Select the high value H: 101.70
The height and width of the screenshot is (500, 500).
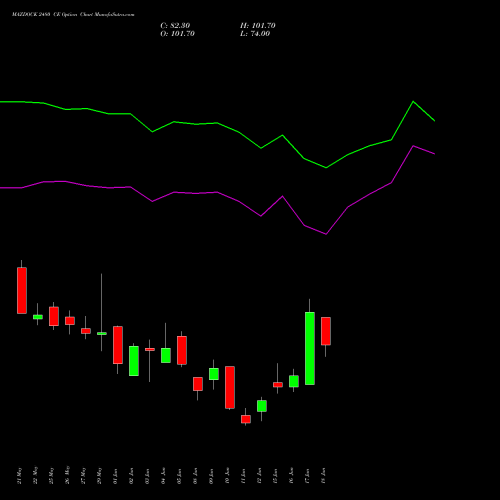(258, 26)
